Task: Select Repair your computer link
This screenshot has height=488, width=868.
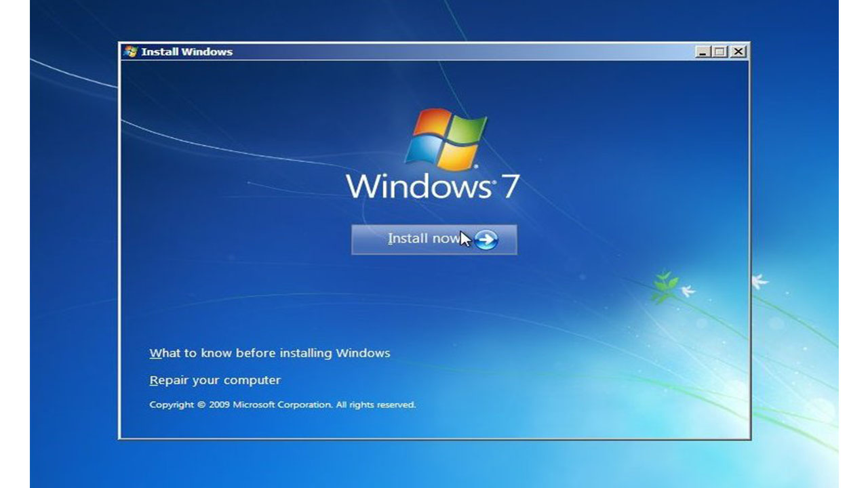Action: 215,380
